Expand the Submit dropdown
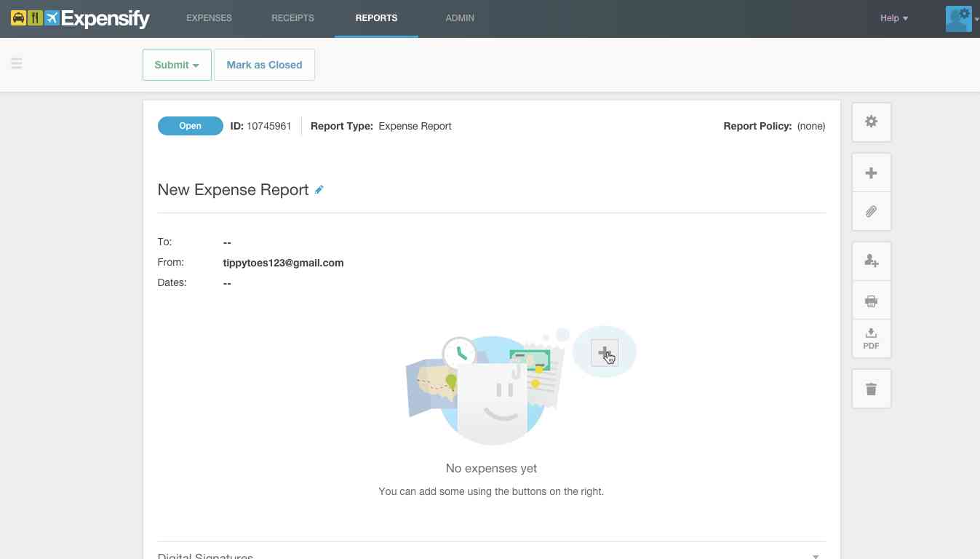 176,65
